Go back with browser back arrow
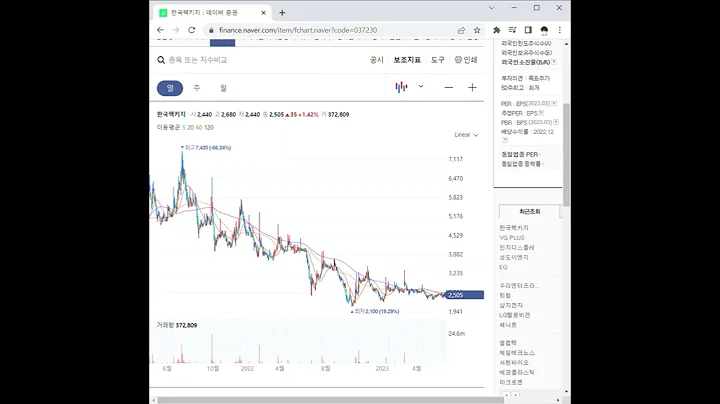 pos(160,30)
